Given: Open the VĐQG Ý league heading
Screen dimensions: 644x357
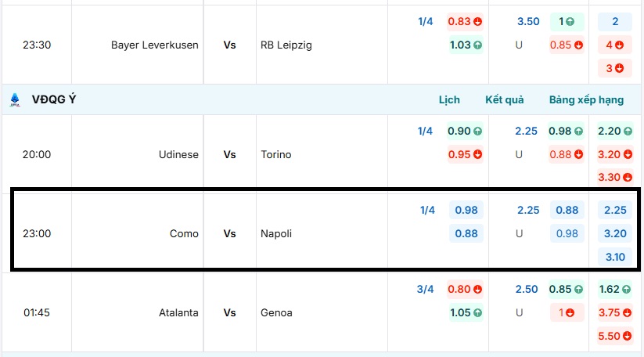Looking at the screenshot, I should tap(54, 100).
